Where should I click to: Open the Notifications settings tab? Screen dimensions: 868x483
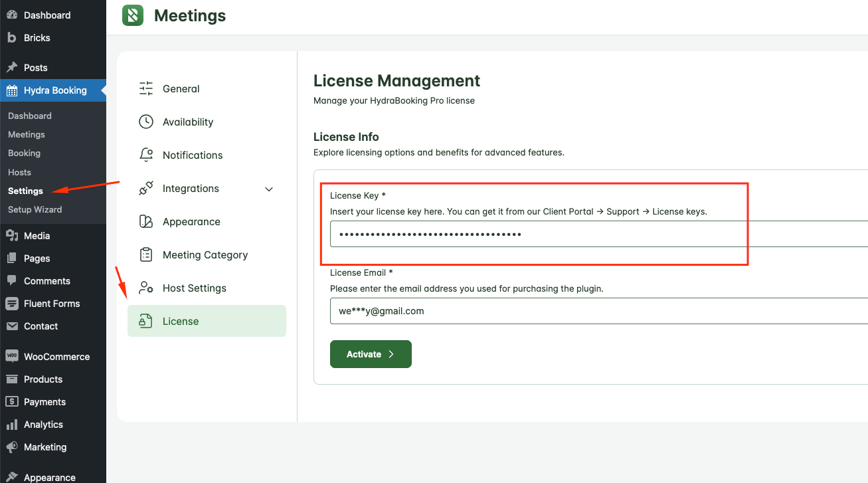coord(207,155)
